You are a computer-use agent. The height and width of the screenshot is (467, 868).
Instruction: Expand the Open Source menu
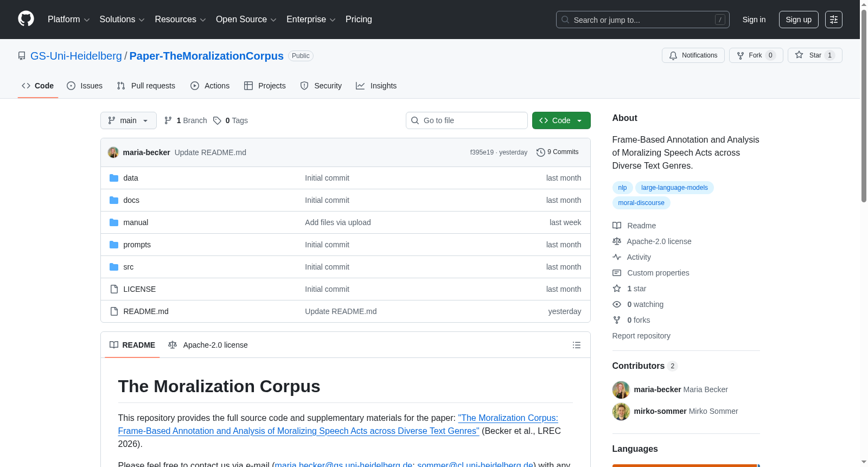click(246, 20)
